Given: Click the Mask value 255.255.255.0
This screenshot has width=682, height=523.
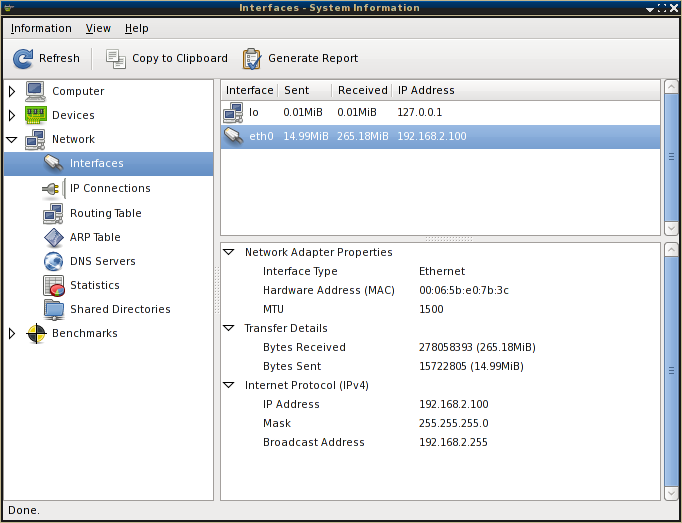Looking at the screenshot, I should point(454,423).
